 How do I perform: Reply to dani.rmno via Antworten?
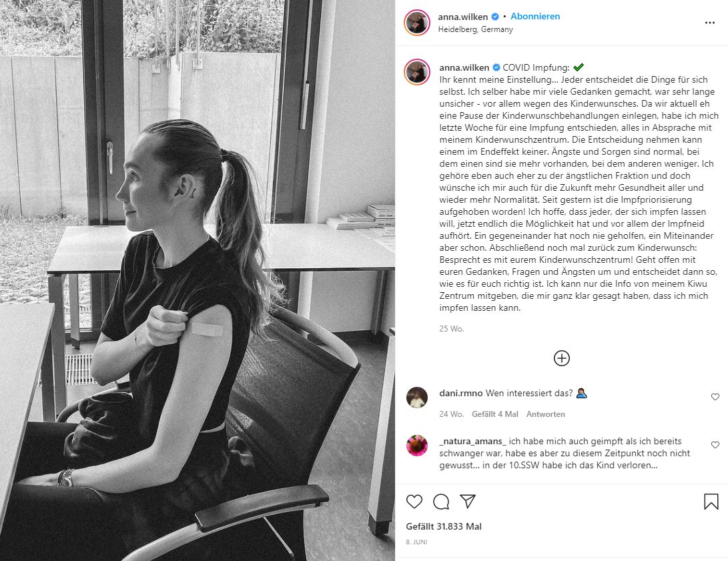click(x=546, y=414)
